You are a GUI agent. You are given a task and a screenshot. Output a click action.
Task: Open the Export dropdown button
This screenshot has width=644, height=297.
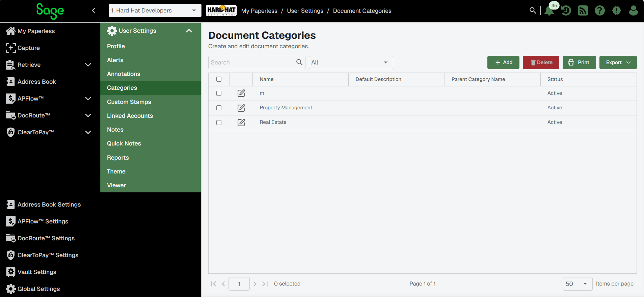coord(618,62)
